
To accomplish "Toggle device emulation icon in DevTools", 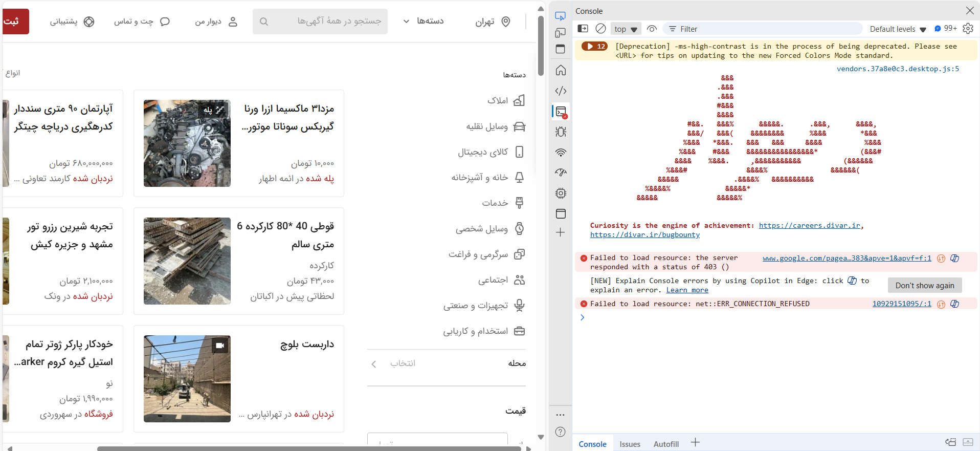I will (561, 33).
